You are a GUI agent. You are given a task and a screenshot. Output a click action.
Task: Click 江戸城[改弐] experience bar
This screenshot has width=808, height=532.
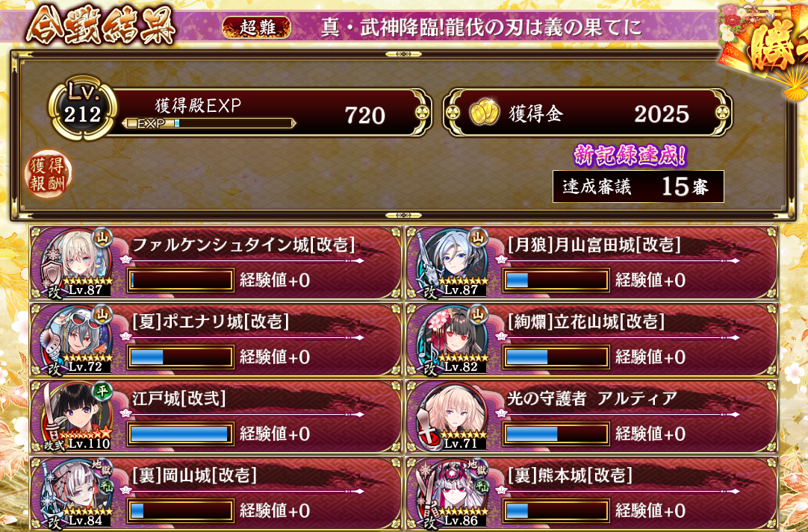[181, 434]
